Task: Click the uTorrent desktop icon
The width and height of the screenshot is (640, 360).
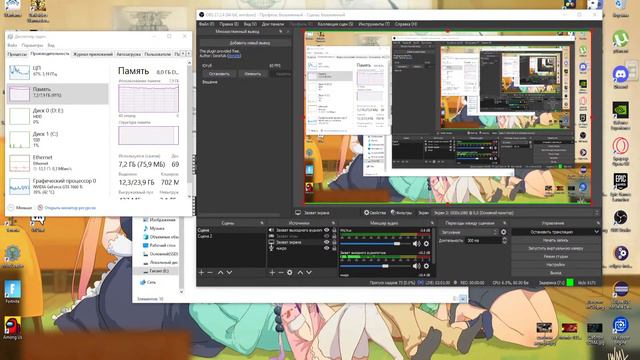Action: pyautogui.click(x=620, y=42)
